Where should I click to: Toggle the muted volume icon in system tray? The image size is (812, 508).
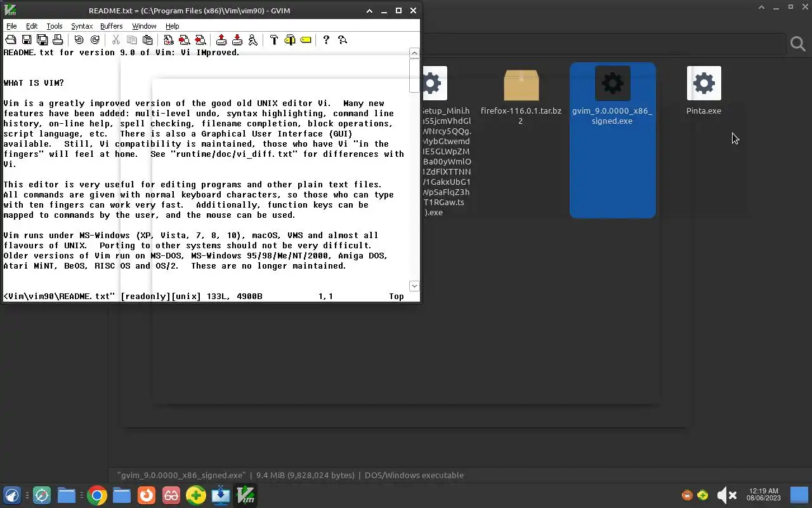click(x=726, y=495)
